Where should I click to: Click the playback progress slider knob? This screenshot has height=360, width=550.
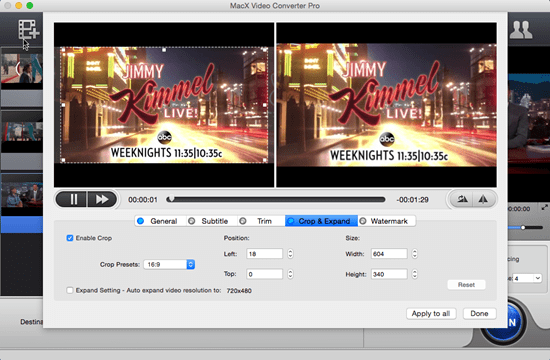coord(171,199)
